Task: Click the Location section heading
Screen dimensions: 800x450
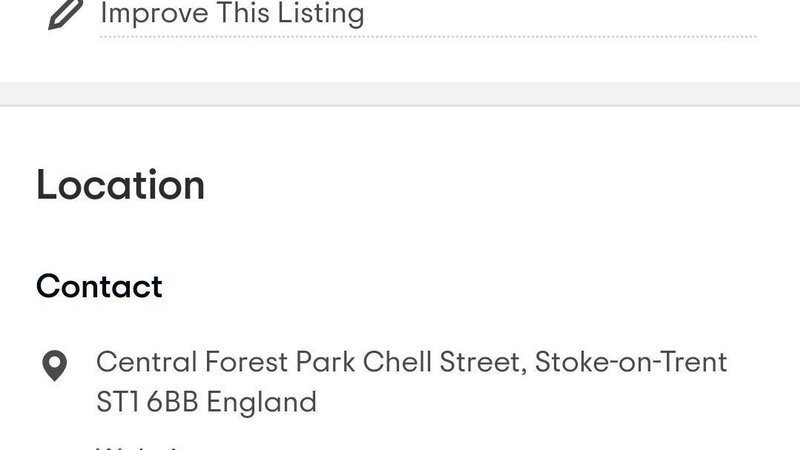Action: pos(120,186)
